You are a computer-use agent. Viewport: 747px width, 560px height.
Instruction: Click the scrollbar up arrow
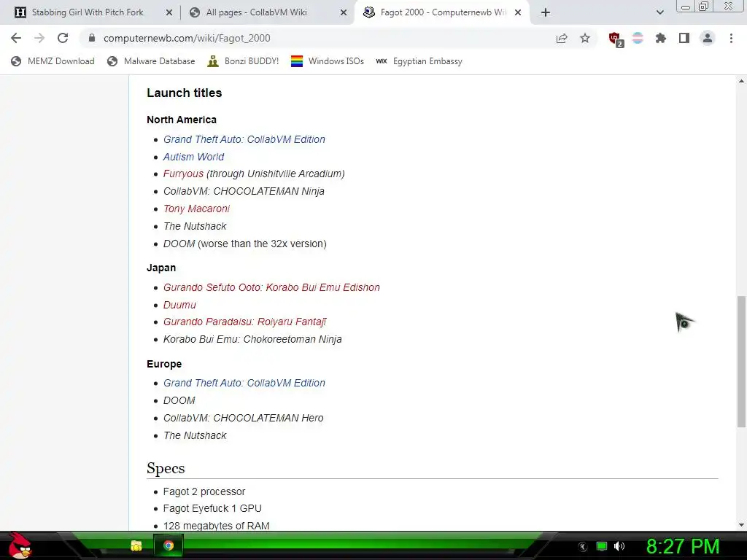point(741,81)
